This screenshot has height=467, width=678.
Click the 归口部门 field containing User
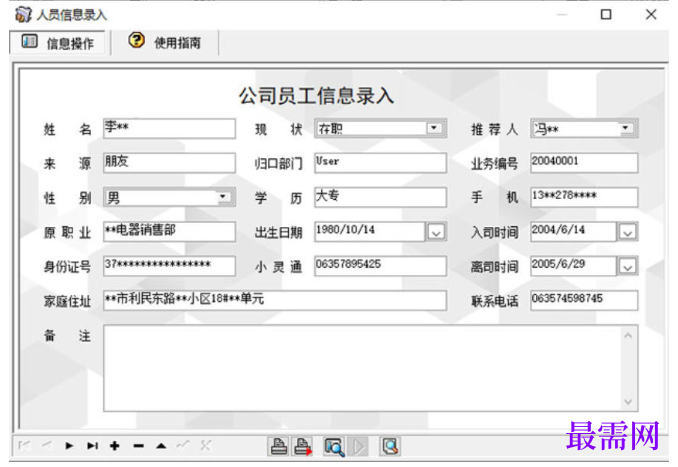coord(381,163)
